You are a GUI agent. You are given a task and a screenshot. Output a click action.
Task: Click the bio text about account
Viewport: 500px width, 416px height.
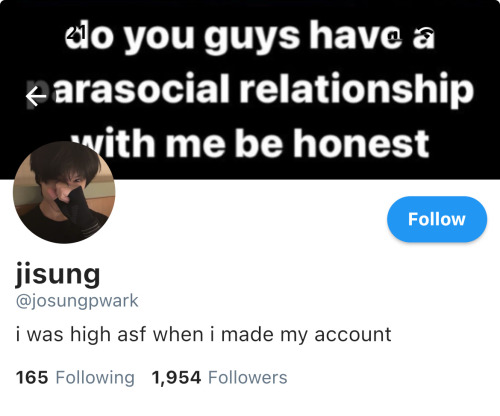[203, 334]
